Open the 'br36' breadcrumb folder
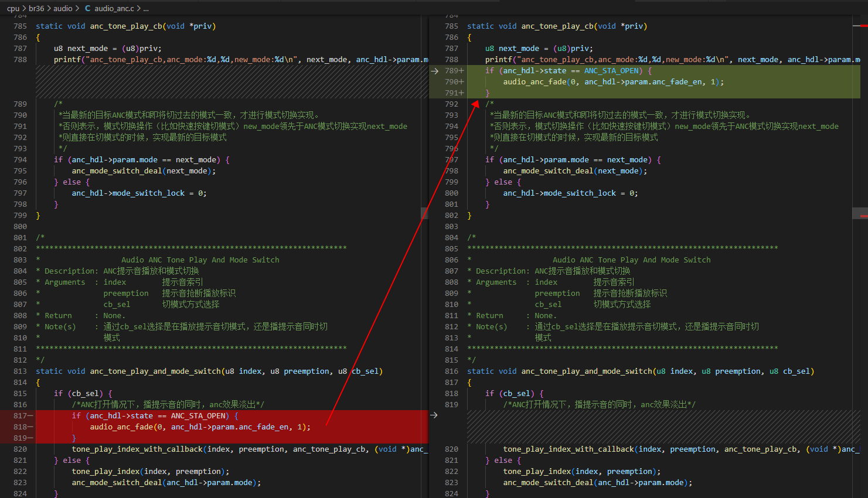868x498 pixels. tap(36, 8)
